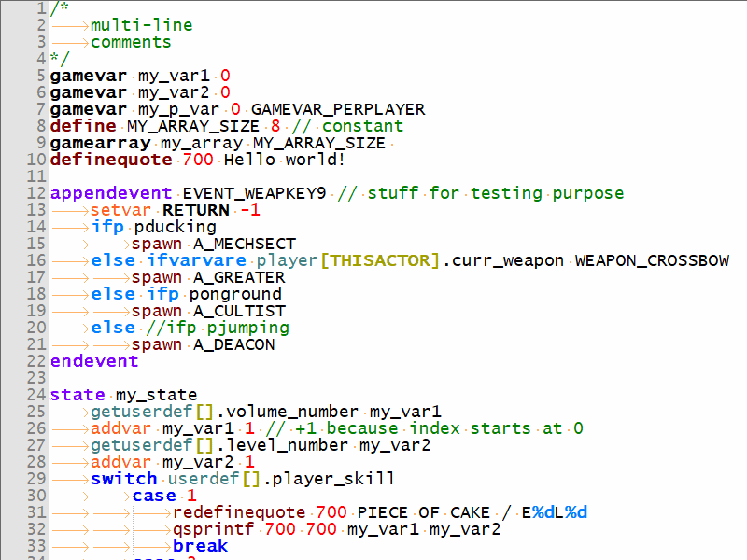Click the GAMEVAR_PERPLAYER flag
The height and width of the screenshot is (560, 747).
pos(338,109)
